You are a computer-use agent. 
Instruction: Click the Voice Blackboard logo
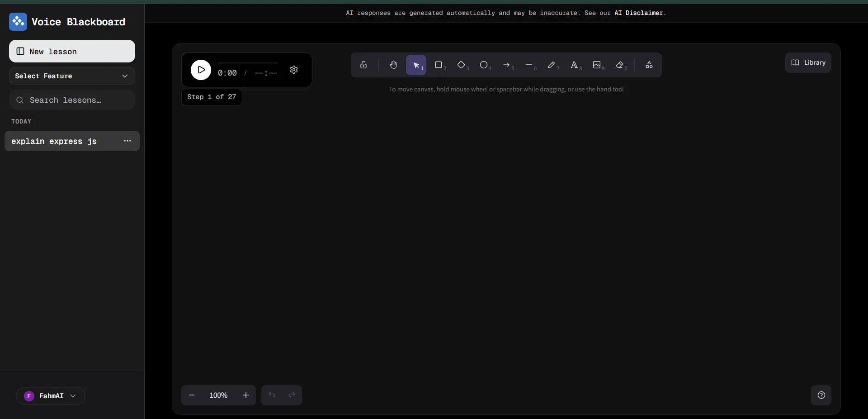(x=18, y=22)
